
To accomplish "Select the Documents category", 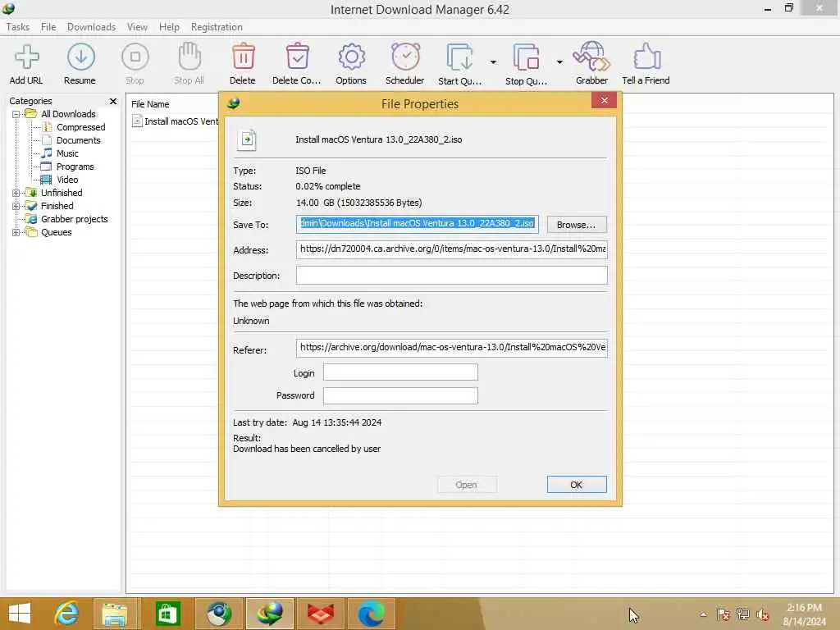I will (x=78, y=140).
